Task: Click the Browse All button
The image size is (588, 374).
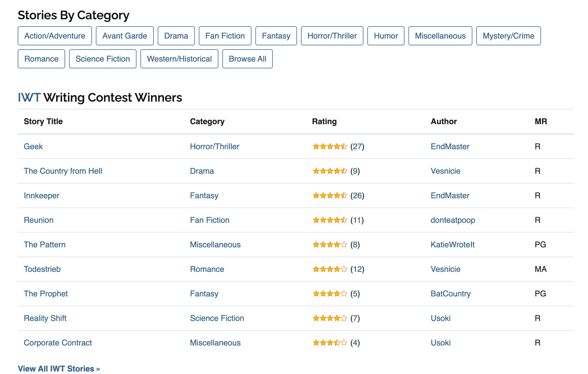Action: [247, 59]
